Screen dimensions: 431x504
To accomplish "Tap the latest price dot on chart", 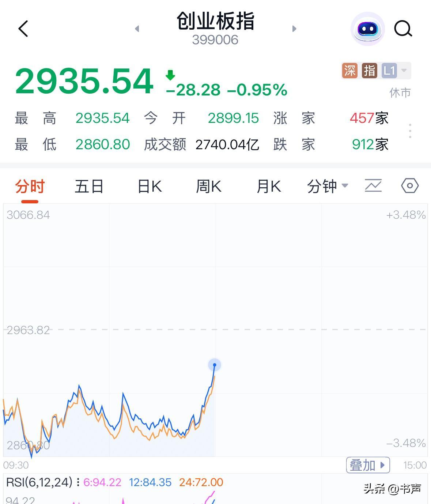I will [x=215, y=365].
